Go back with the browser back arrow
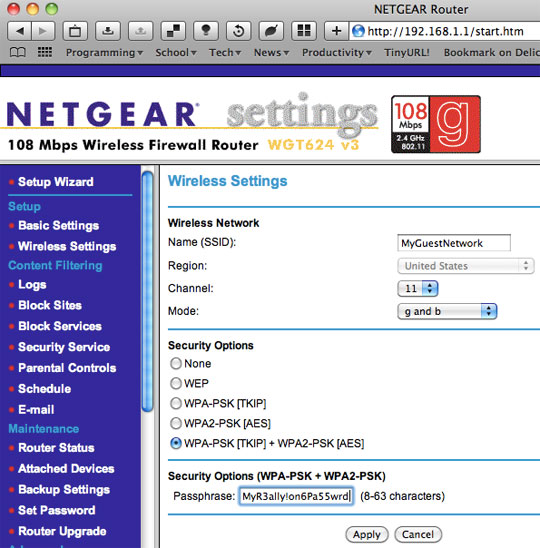Image resolution: width=540 pixels, height=548 pixels. coord(20,31)
